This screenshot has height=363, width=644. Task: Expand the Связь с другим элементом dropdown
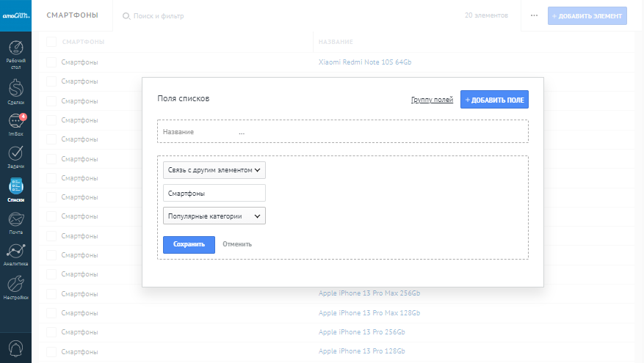point(214,170)
